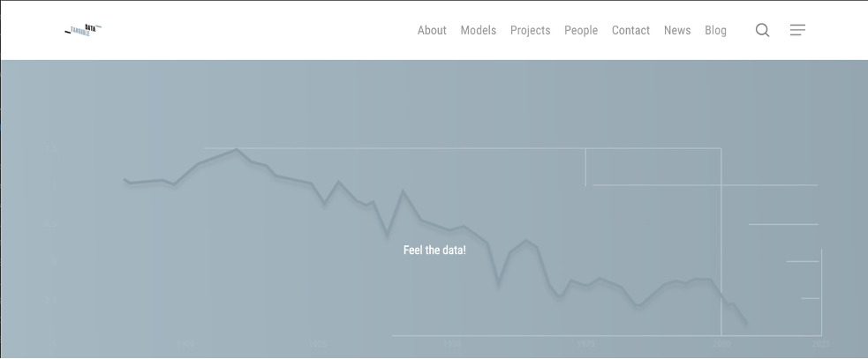
Task: Select the 2000 label on the x-axis
Action: (721, 344)
